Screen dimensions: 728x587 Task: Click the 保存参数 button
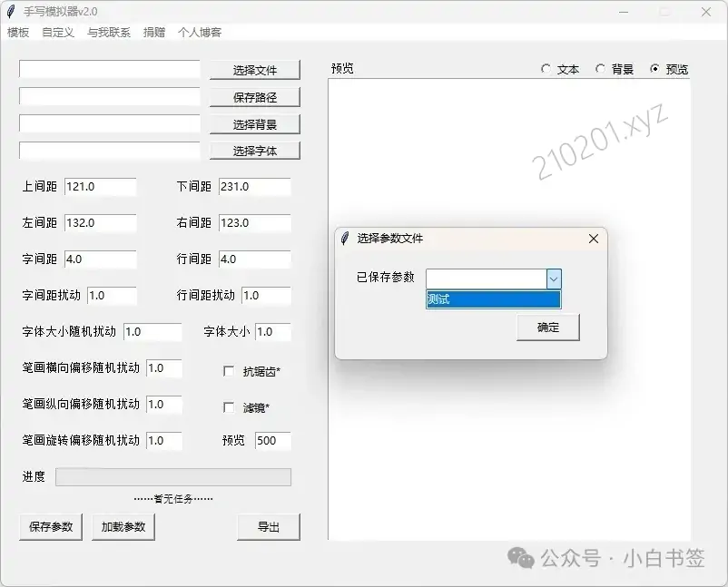click(51, 527)
